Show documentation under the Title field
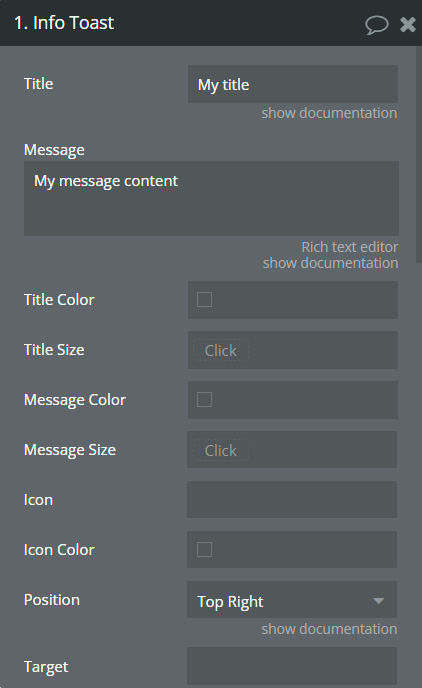Viewport: 422px width, 688px height. point(329,113)
